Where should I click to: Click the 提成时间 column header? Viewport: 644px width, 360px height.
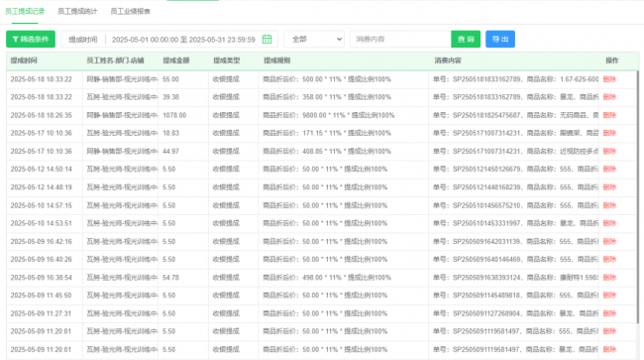click(x=24, y=60)
